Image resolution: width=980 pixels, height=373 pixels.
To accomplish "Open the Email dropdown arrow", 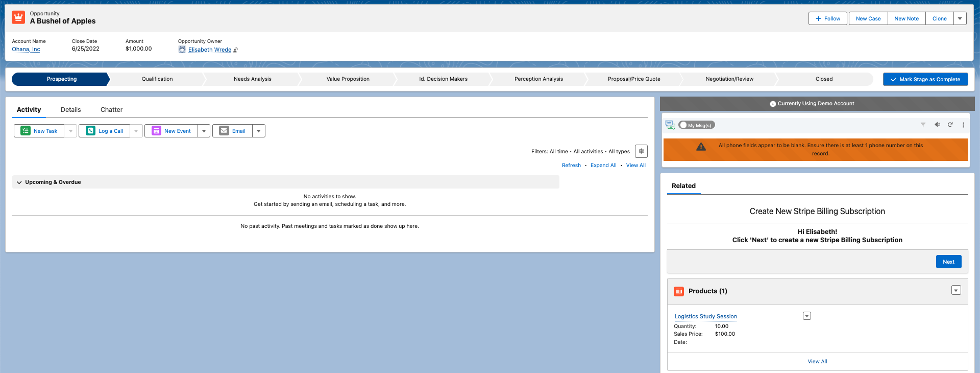I will 259,131.
